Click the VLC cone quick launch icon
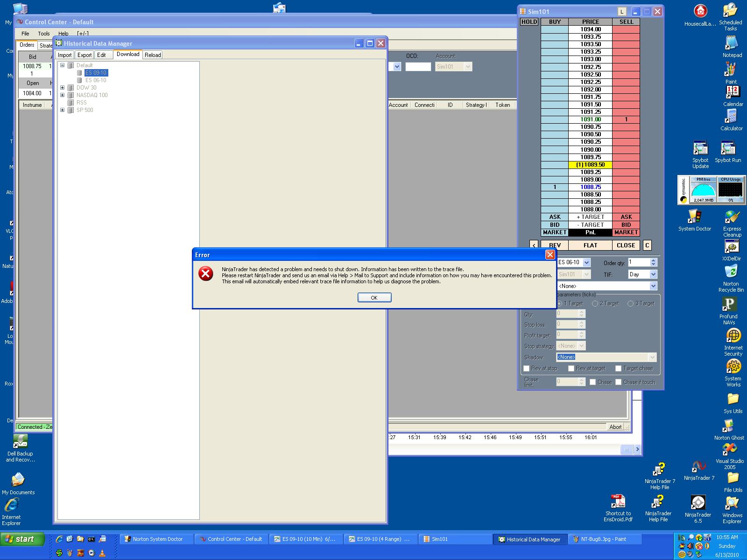747x560 pixels. (x=102, y=553)
